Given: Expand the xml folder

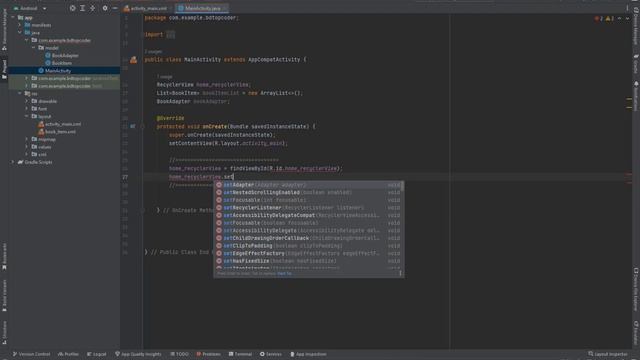Looking at the screenshot, I should point(27,154).
